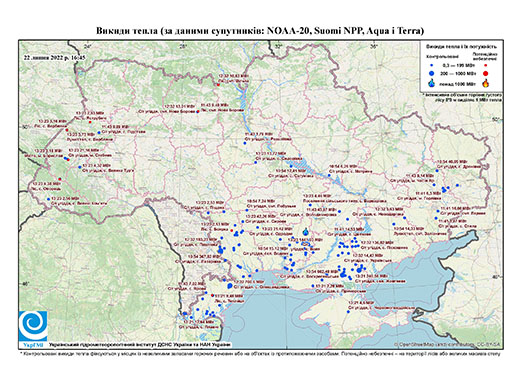The image size is (520, 368).
Task: Click the large blue circle in the legend
Action: pyautogui.click(x=432, y=73)
